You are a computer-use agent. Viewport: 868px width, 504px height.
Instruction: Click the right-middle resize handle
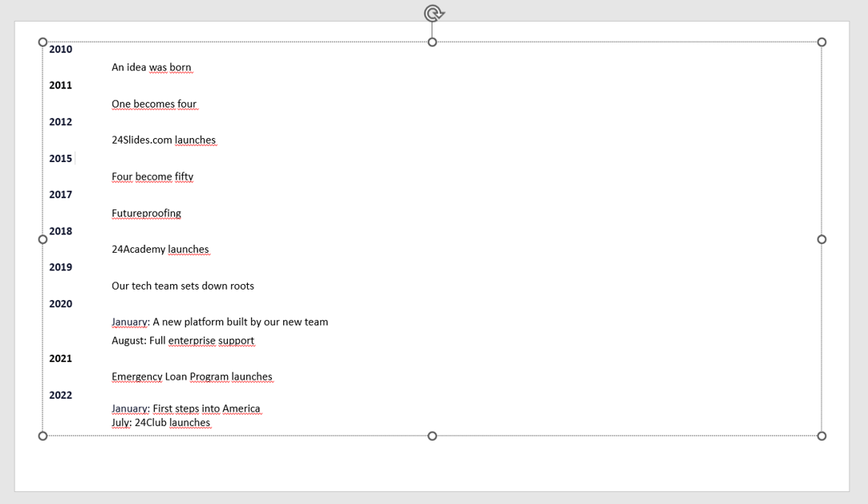(821, 239)
